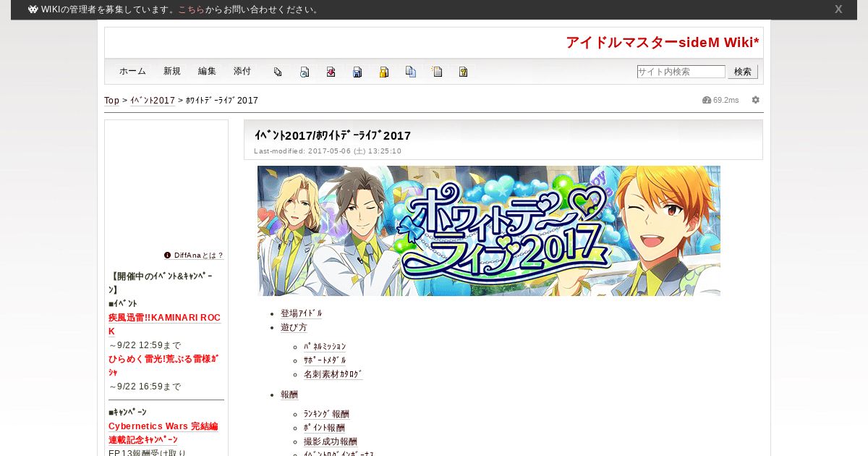Click the ｲﾍﾞﾝﾄ2017/ﾎﾜｲﾄﾃﾞｰﾗｲﾌﾞ2017 page heading

(333, 135)
